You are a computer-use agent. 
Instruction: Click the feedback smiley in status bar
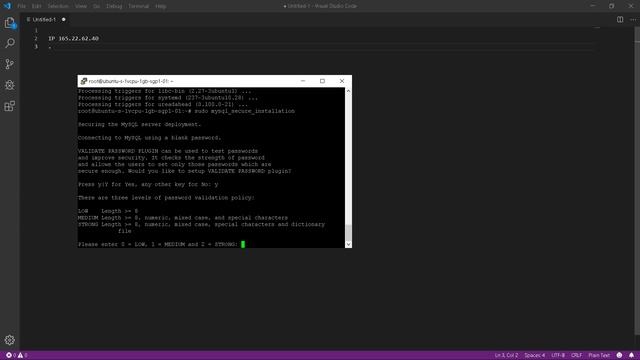[x=619, y=355]
